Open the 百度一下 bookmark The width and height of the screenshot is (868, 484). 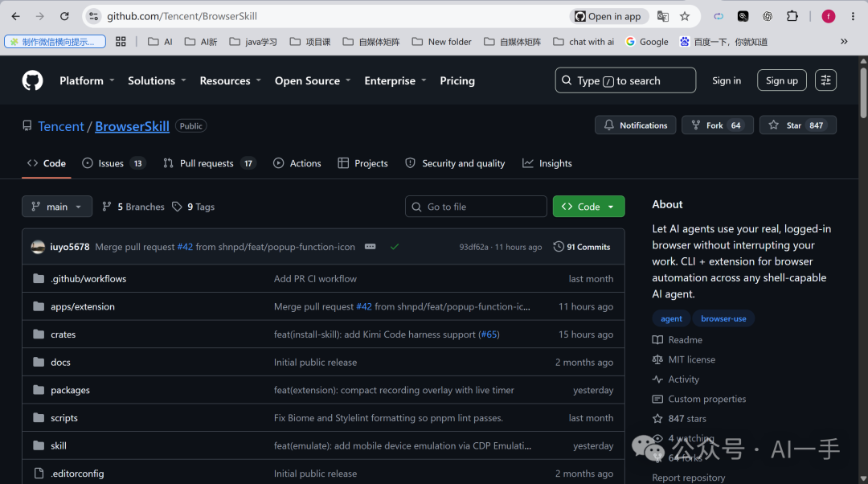723,42
